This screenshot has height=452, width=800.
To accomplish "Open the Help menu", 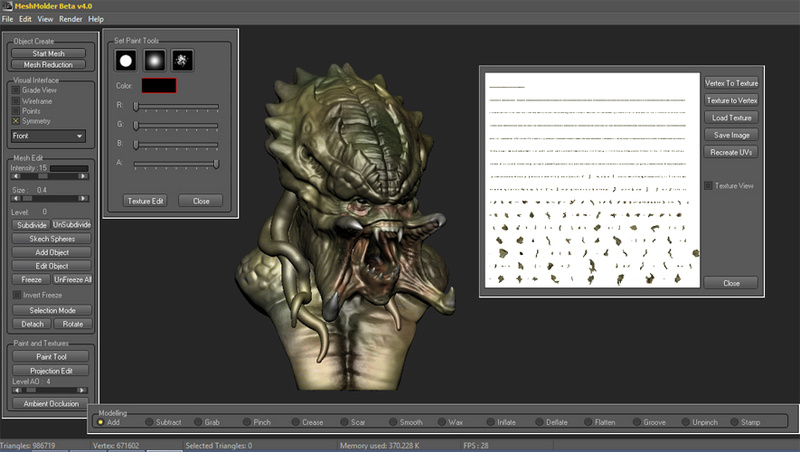I will pos(96,19).
